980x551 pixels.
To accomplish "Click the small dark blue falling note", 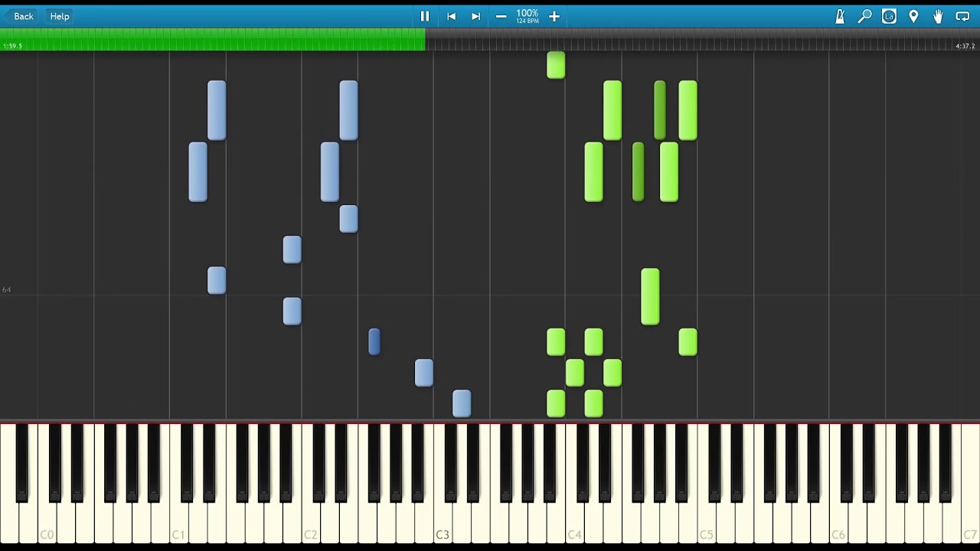I will [374, 341].
